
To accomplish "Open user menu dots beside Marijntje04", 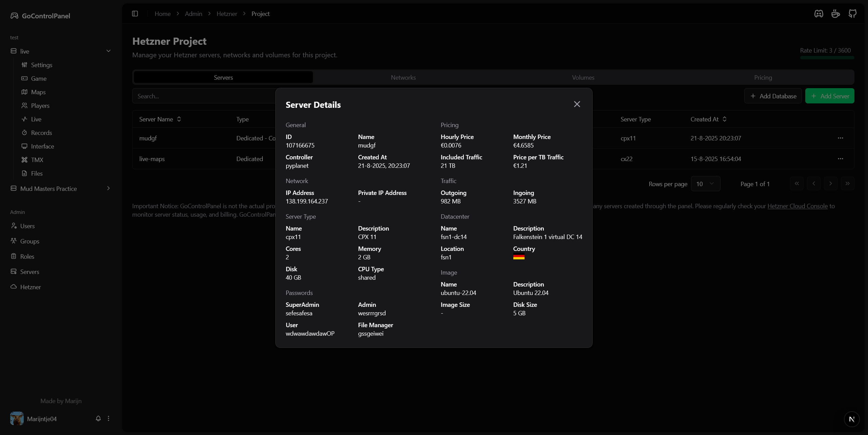I will click(x=108, y=418).
